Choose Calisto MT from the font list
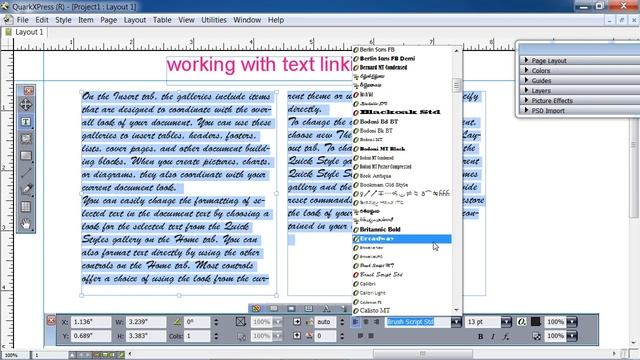Image resolution: width=640 pixels, height=360 pixels. (x=402, y=311)
